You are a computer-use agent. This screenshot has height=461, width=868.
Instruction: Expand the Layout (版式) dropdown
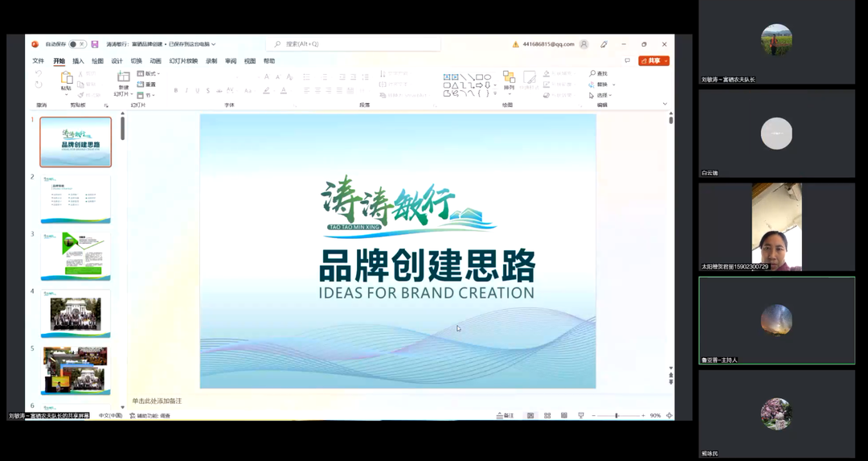click(x=149, y=74)
